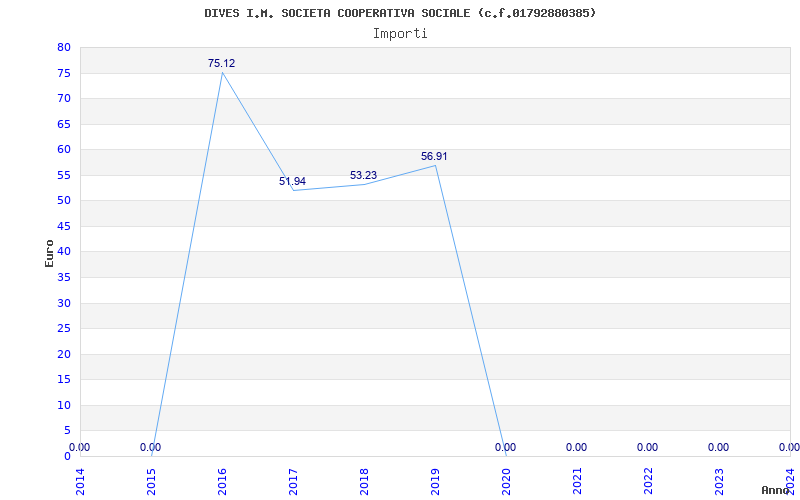Select the 56.91 data label
This screenshot has height=500, width=800.
(434, 156)
